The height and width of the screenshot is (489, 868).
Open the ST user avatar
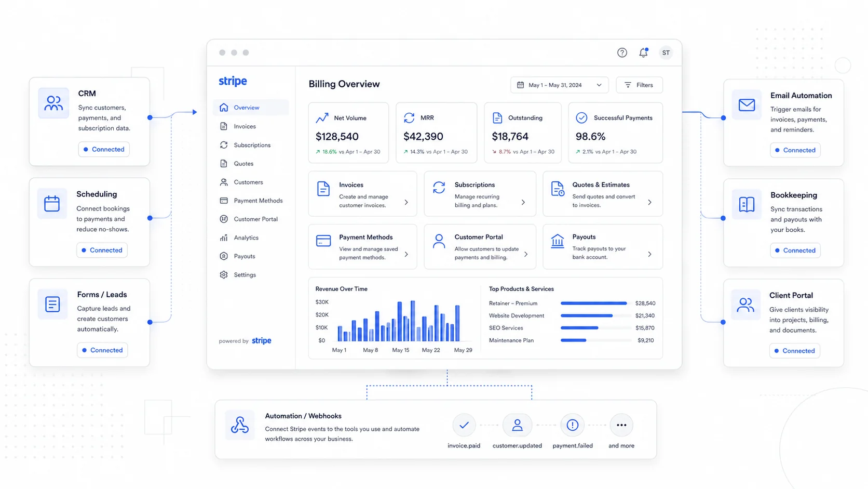click(666, 52)
